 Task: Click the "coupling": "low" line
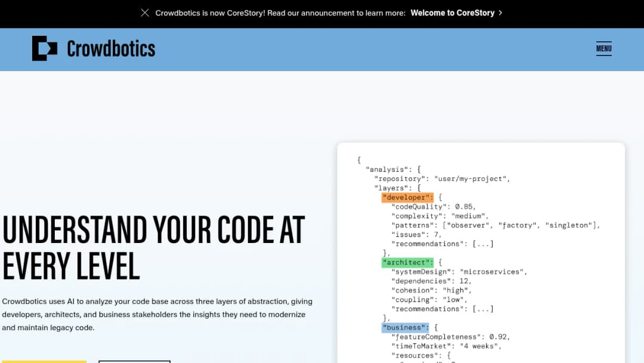tap(429, 300)
